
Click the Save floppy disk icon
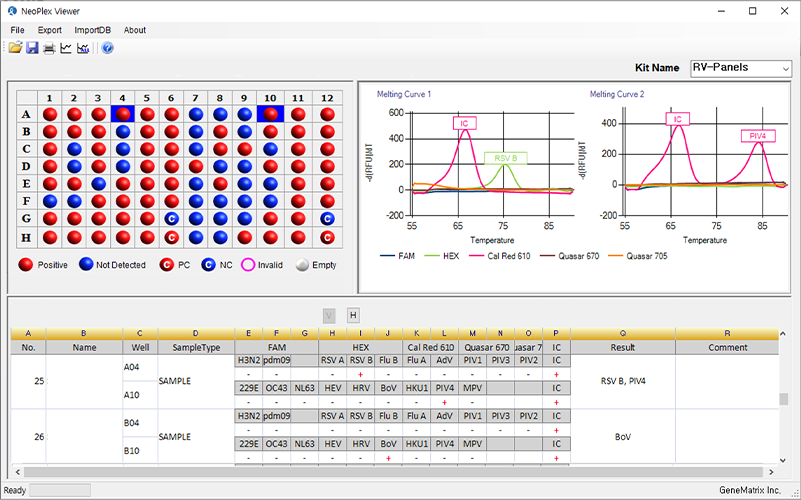(x=32, y=48)
